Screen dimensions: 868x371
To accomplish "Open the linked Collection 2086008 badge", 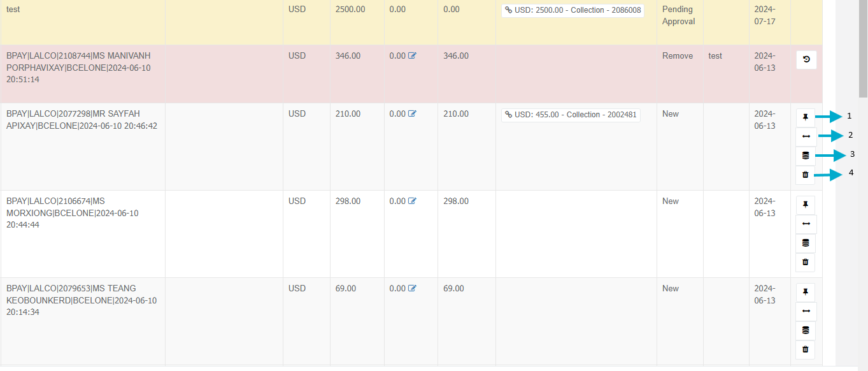I will [x=573, y=11].
